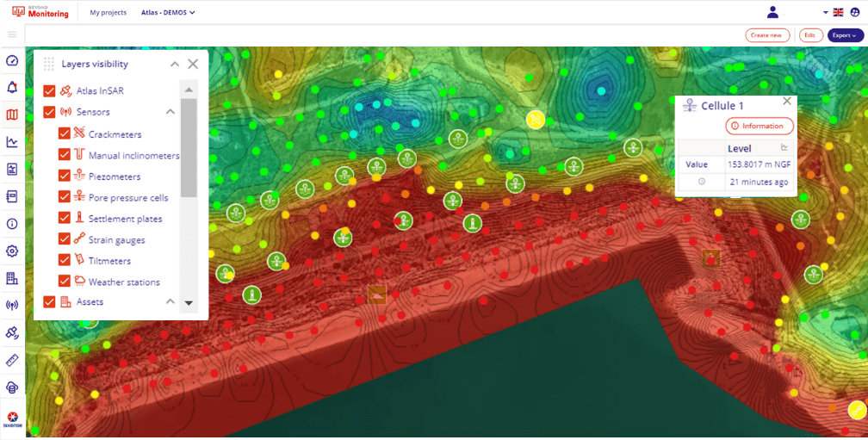
Task: Collapse the Layers visibility panel chevron
Action: [x=174, y=65]
